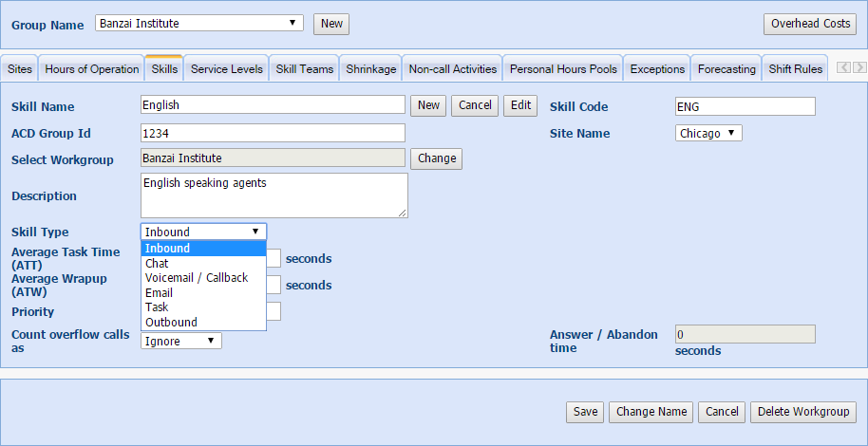868x446 pixels.
Task: Expand the Site Name Chicago dropdown
Action: tap(708, 133)
